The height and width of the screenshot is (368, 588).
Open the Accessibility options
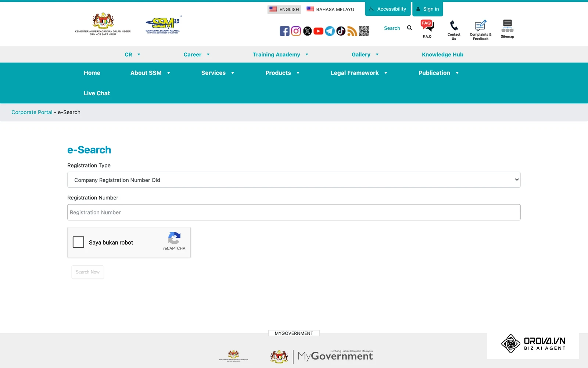click(x=388, y=9)
